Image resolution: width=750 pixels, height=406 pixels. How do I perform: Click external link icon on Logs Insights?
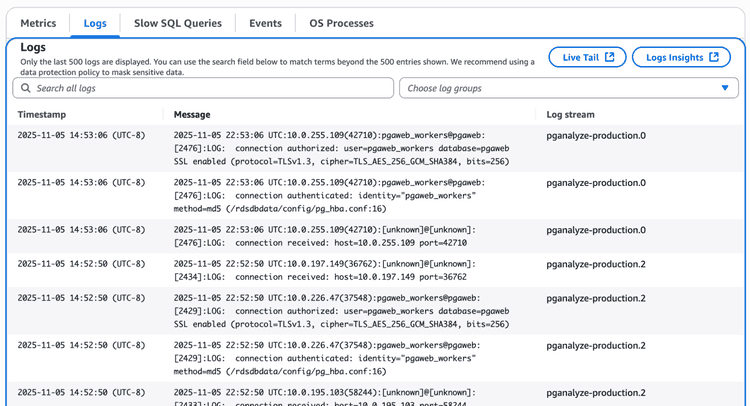[714, 57]
